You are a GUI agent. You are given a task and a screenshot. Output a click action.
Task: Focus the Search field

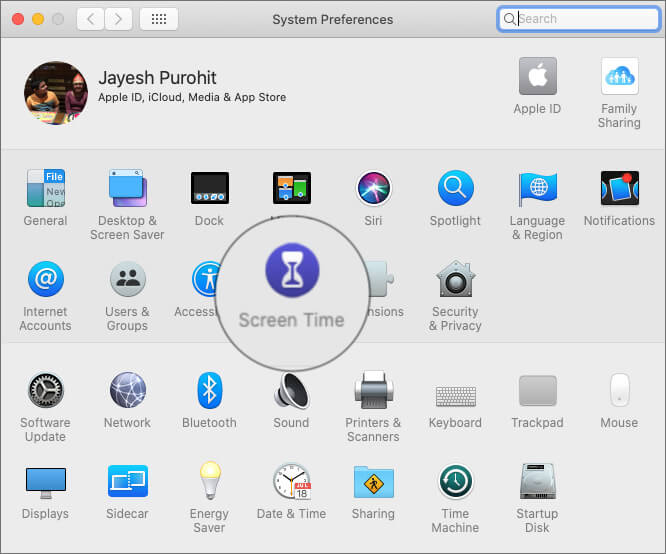pyautogui.click(x=579, y=19)
